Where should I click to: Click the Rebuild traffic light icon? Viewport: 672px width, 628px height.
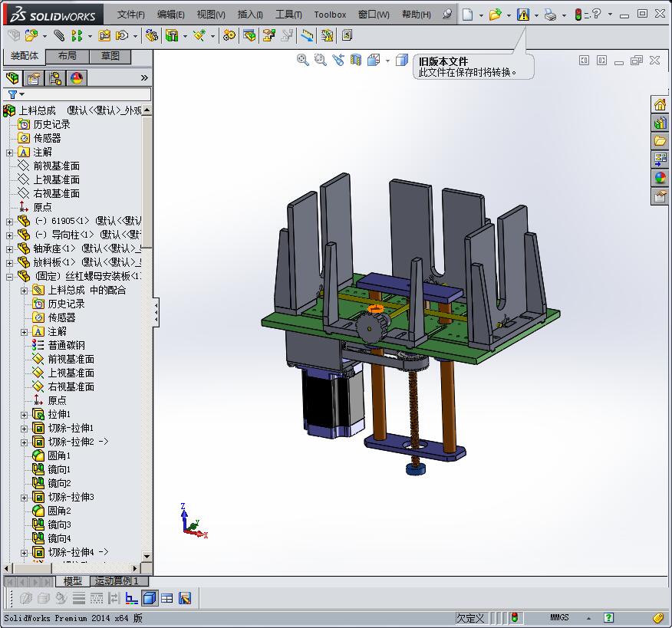tap(578, 15)
